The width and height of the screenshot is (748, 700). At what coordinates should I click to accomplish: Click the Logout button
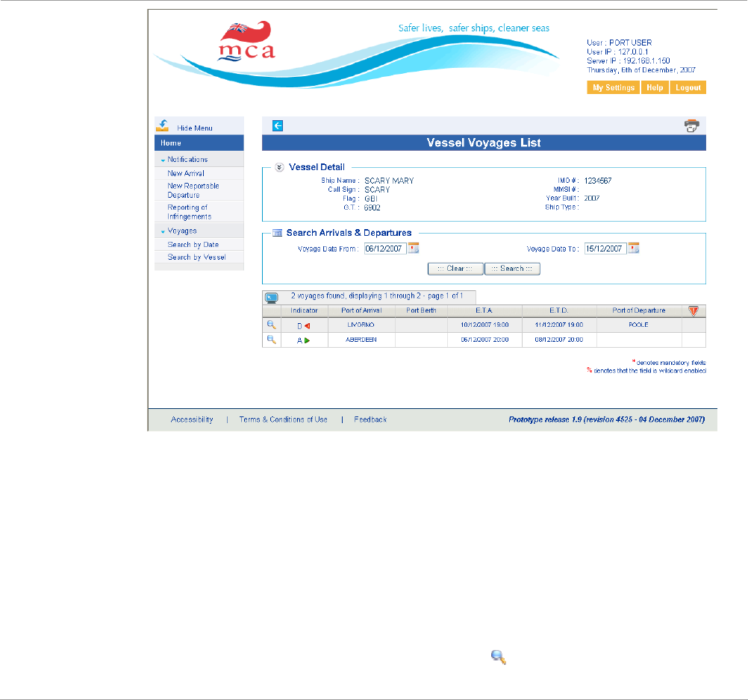click(688, 88)
